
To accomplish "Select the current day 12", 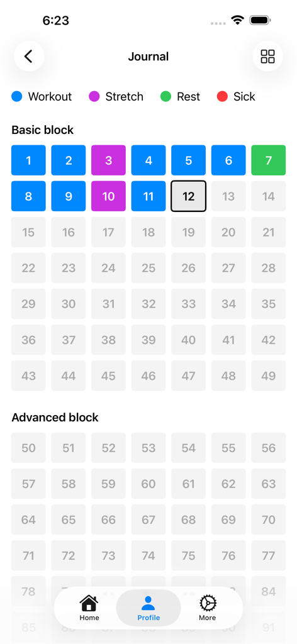I will click(189, 196).
